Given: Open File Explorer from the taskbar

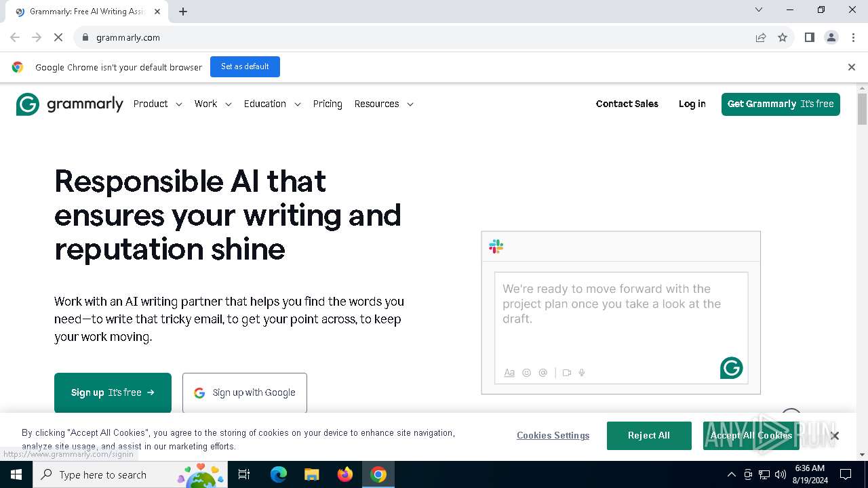Looking at the screenshot, I should pos(311,474).
